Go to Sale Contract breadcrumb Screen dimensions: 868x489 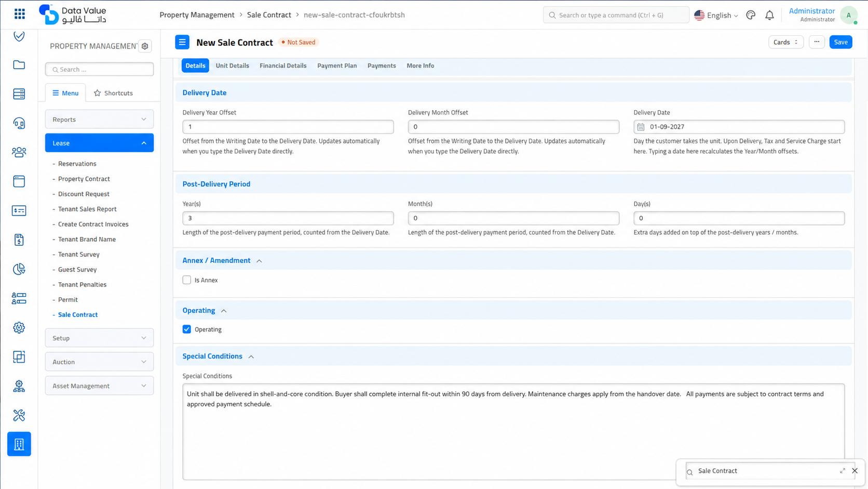(269, 15)
